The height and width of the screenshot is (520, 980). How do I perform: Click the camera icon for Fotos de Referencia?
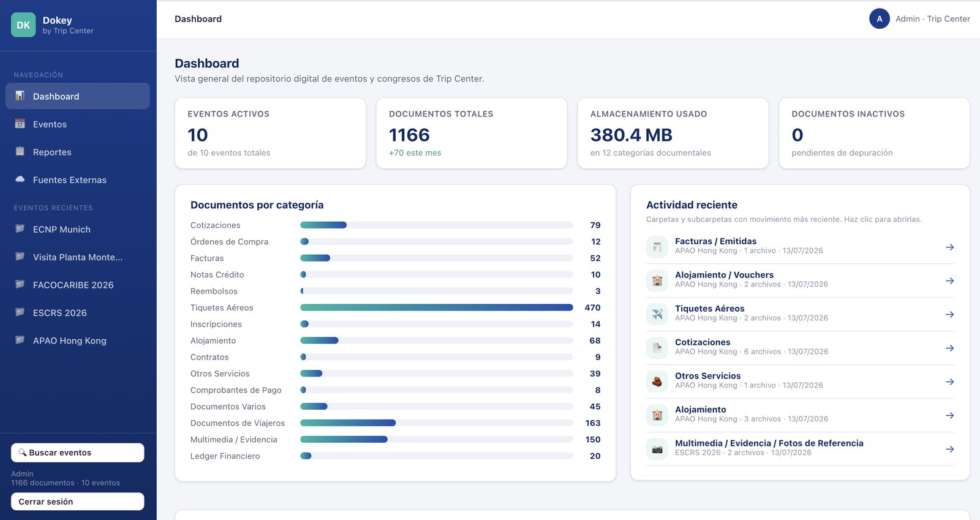657,449
